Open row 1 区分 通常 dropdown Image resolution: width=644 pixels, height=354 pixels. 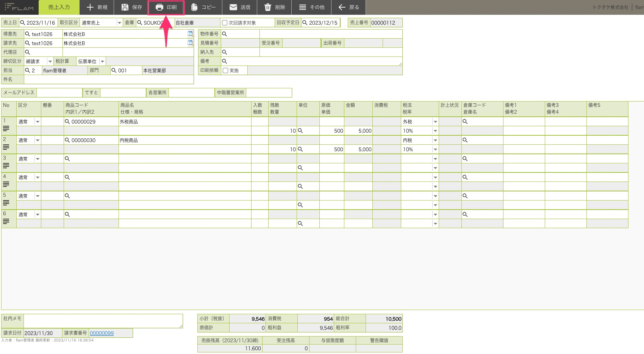click(x=38, y=122)
